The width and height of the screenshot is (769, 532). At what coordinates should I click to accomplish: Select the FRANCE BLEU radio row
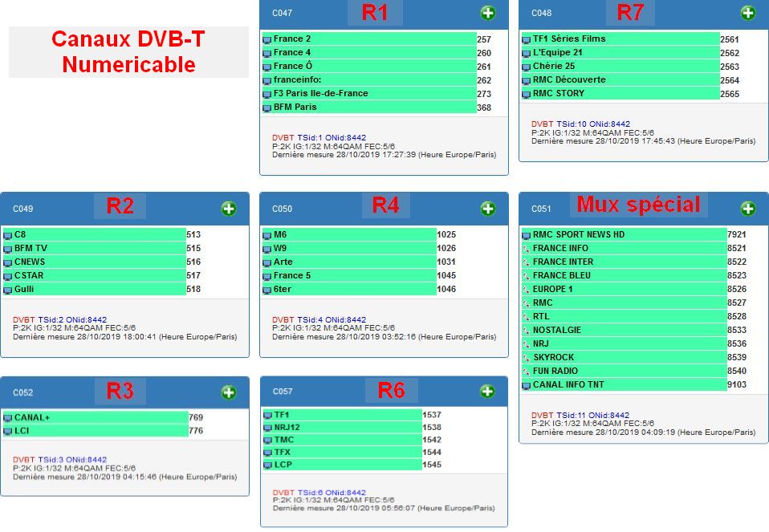click(x=624, y=275)
